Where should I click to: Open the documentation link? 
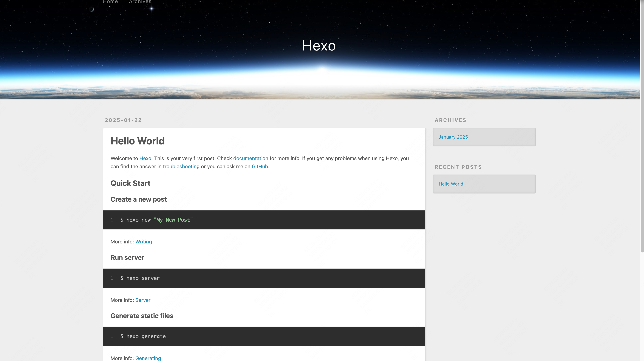pyautogui.click(x=250, y=159)
